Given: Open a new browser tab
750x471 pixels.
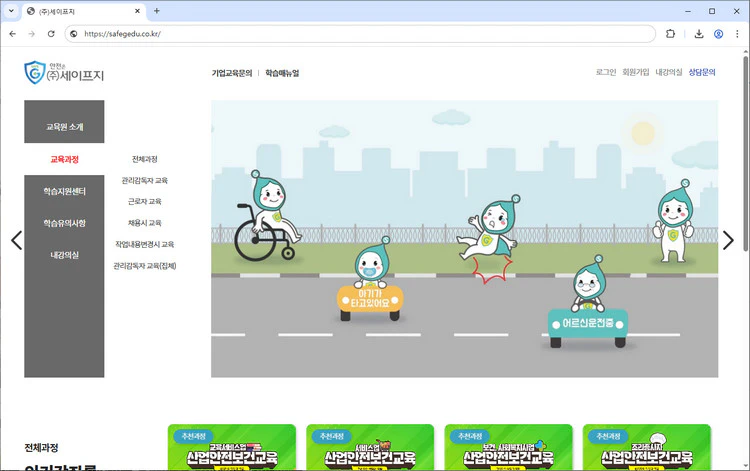Looking at the screenshot, I should click(156, 11).
